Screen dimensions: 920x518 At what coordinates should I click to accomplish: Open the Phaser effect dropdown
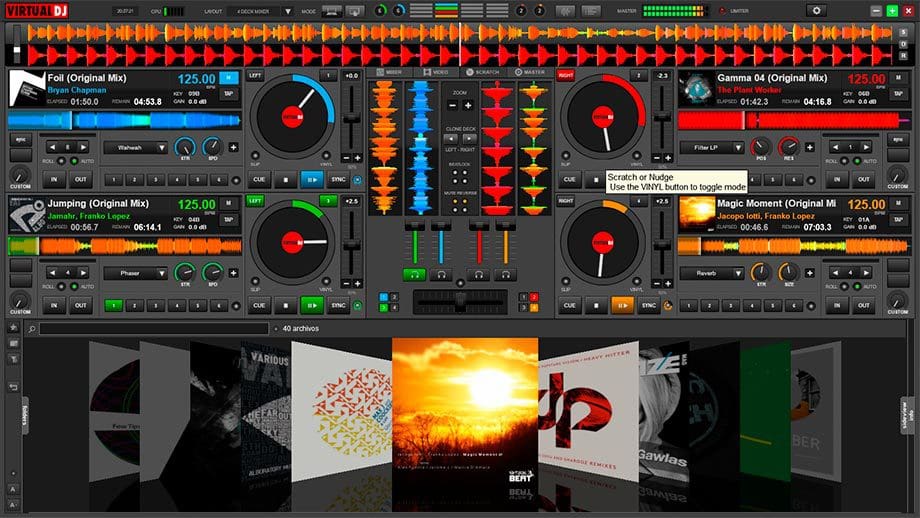tap(136, 273)
